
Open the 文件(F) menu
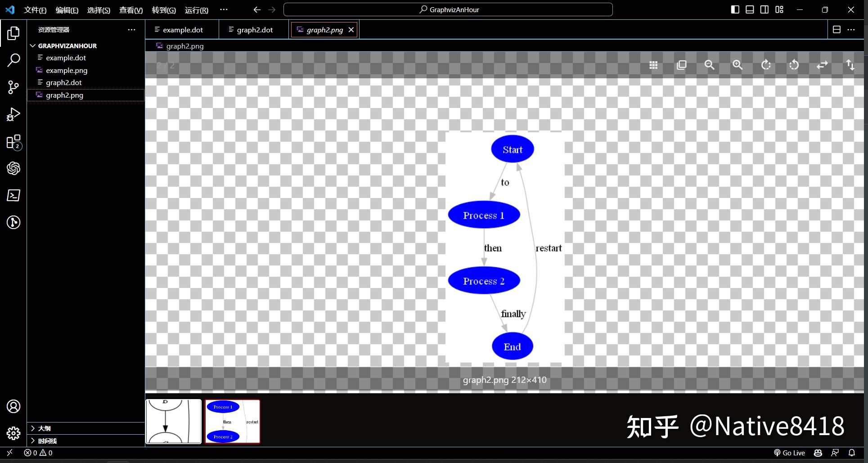tap(35, 9)
